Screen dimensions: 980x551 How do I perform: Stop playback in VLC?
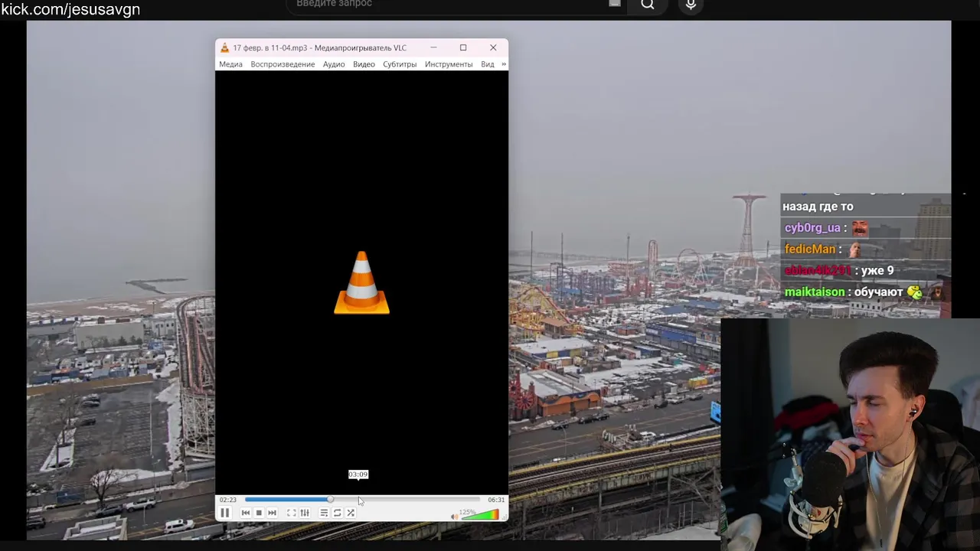point(259,513)
